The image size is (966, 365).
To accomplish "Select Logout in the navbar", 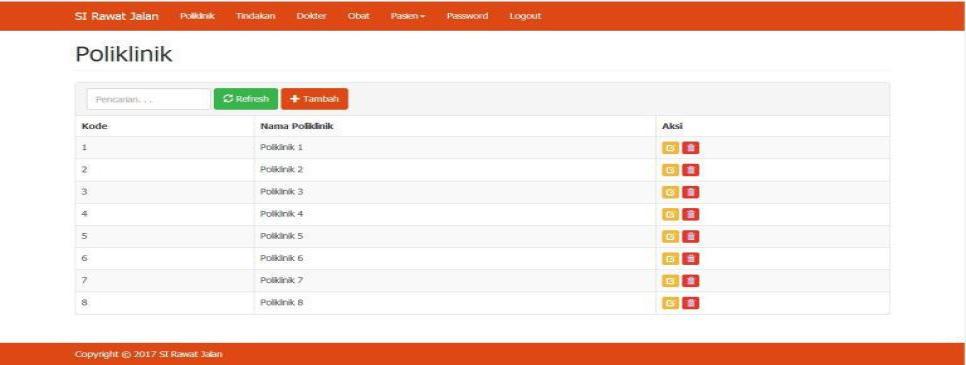I will coord(525,16).
